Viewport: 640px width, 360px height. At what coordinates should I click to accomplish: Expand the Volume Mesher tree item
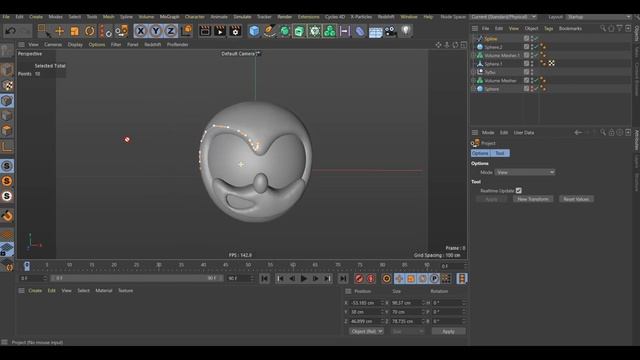coord(473,80)
